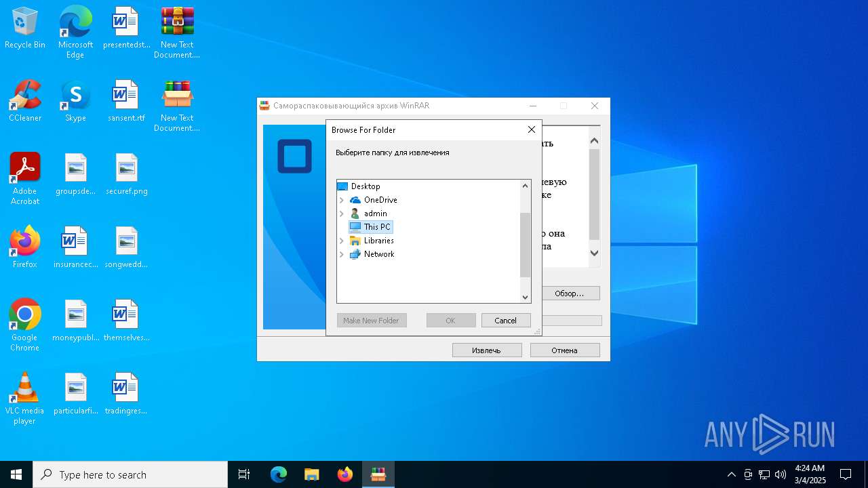Open Firefox desktop shortcut

point(25,247)
